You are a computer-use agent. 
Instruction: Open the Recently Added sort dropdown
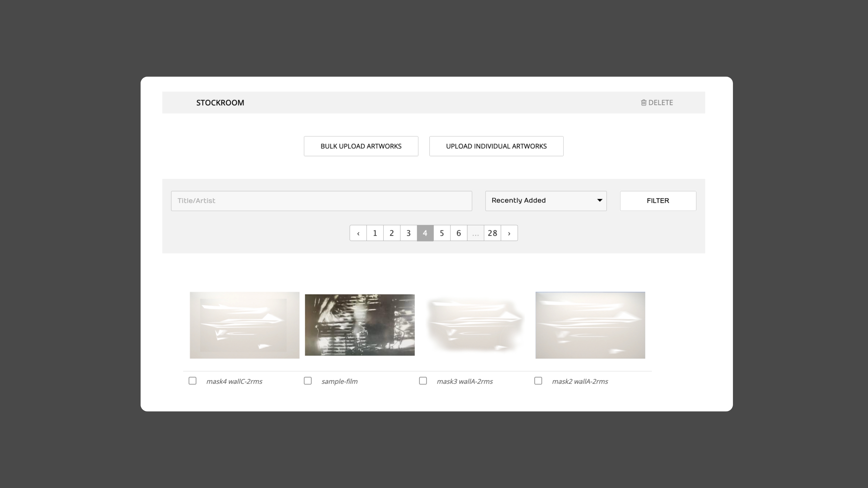click(546, 201)
